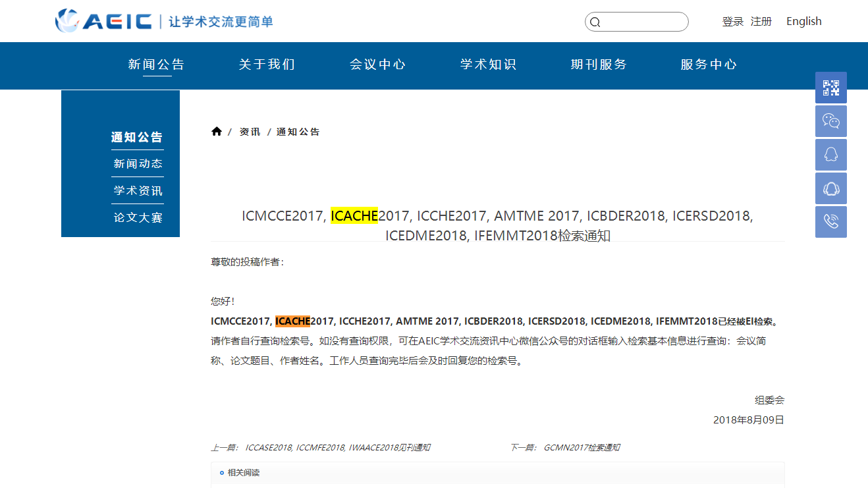Select 新闻动态 in the sidebar
The image size is (868, 488).
pyautogui.click(x=138, y=164)
